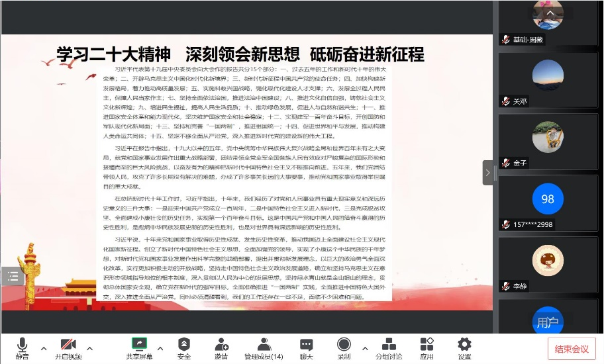Click the red End Meeting (结束会议) button
The image size is (604, 364).
click(571, 348)
